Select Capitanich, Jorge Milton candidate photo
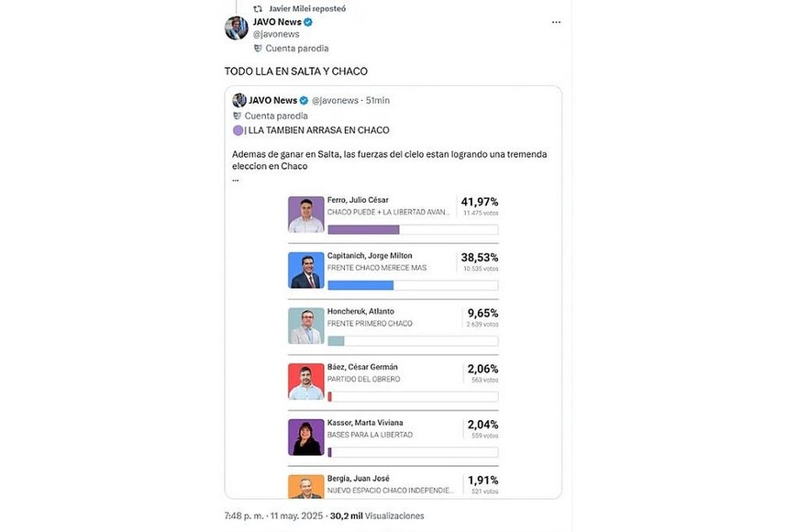This screenshot has width=798, height=532. click(x=306, y=271)
